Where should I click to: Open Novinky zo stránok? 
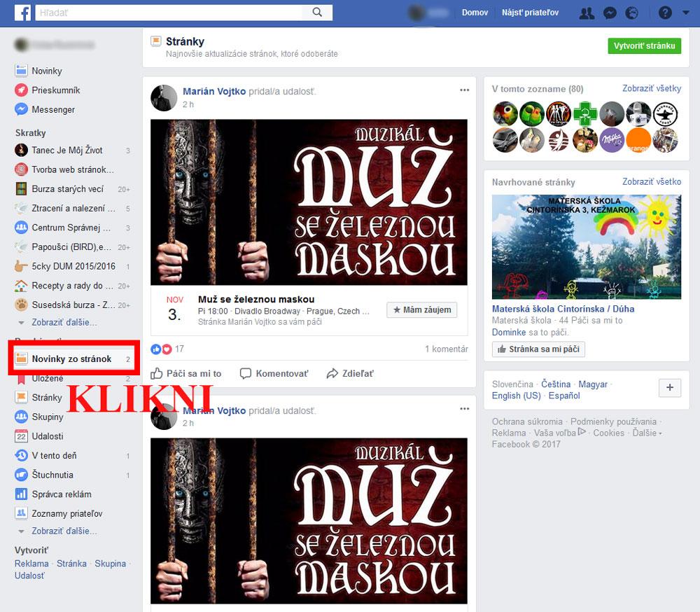pos(73,359)
